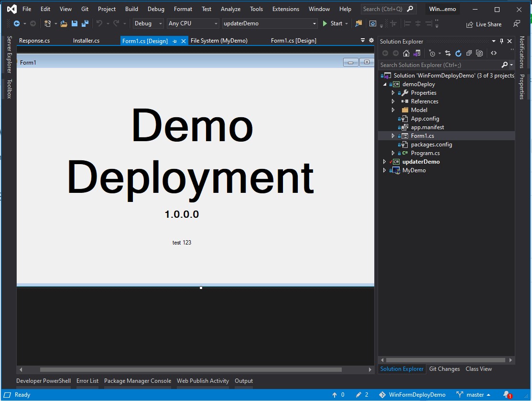This screenshot has width=532, height=401.
Task: Click the Home icon in Solution Explorer
Action: click(x=406, y=53)
